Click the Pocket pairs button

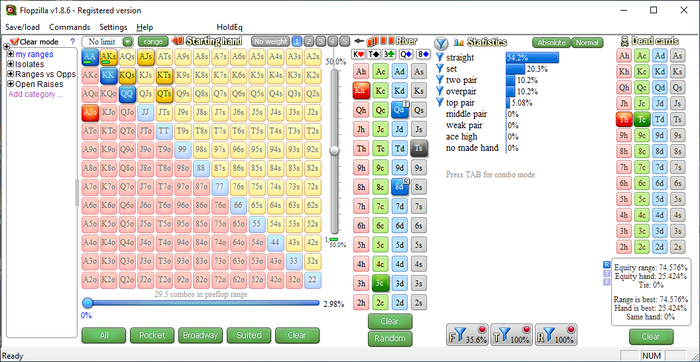coord(152,335)
